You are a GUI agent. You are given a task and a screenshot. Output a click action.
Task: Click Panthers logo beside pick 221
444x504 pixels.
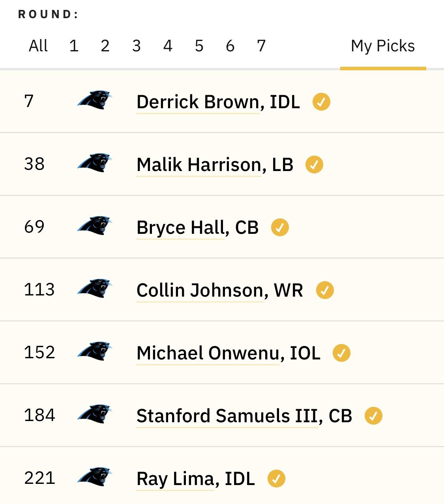click(94, 477)
